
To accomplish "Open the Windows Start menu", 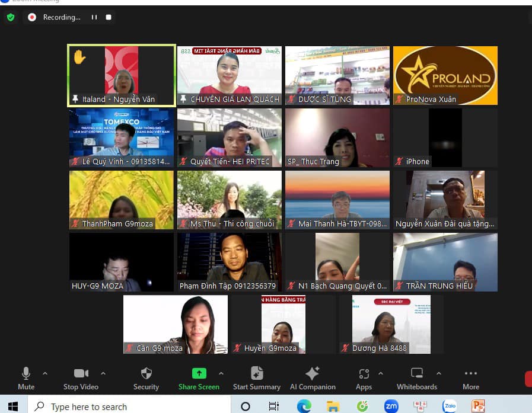I will 13,406.
